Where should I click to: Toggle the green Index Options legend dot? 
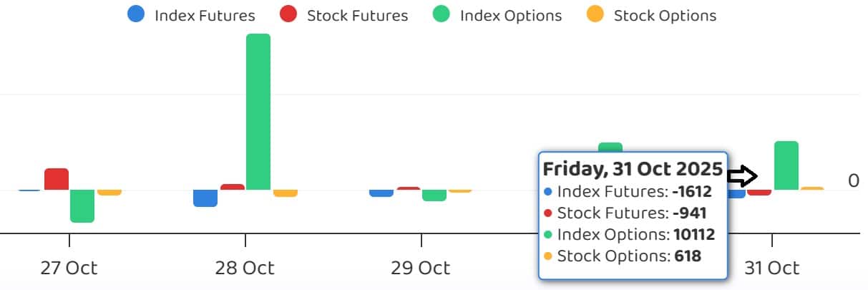[x=442, y=14]
